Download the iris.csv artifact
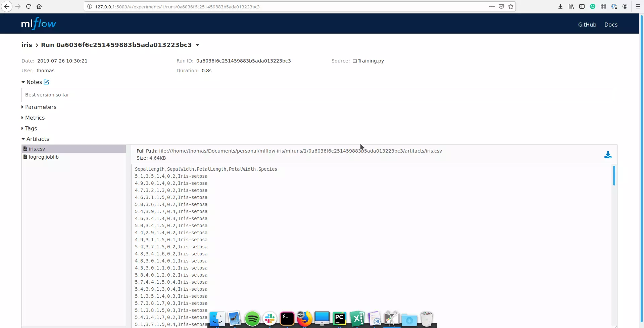This screenshot has width=644, height=328. [x=607, y=155]
